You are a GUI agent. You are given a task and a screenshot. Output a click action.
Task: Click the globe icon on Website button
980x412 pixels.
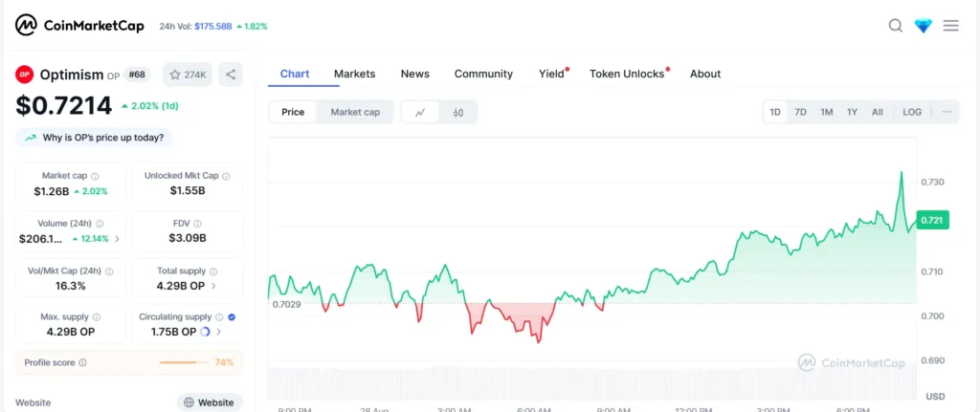point(189,402)
